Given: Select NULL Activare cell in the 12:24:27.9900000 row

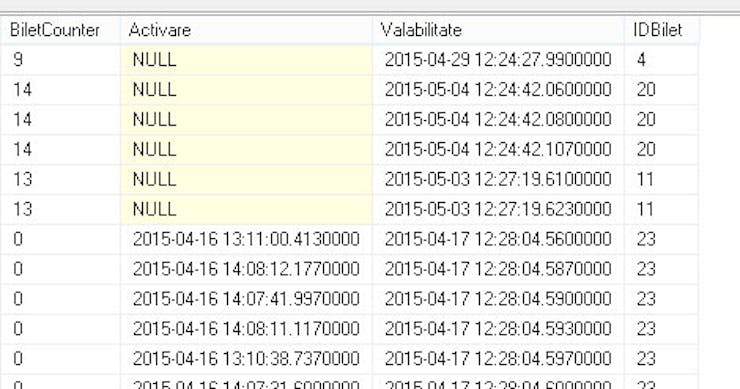Looking at the screenshot, I should pyautogui.click(x=246, y=60).
